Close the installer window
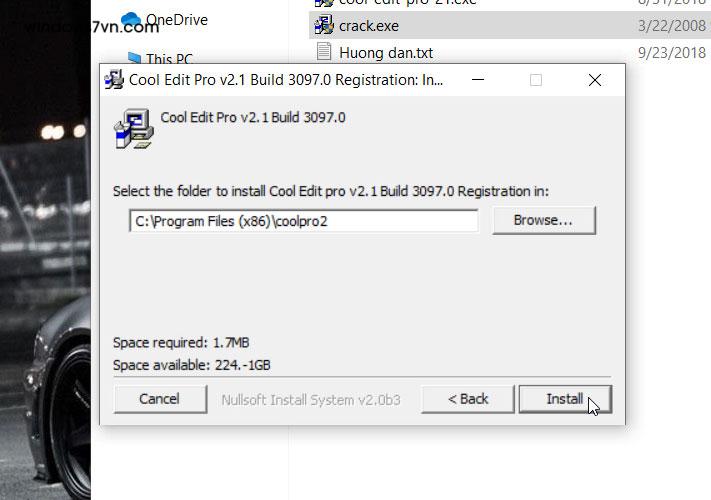Viewport: 711px width, 500px height. coord(594,80)
